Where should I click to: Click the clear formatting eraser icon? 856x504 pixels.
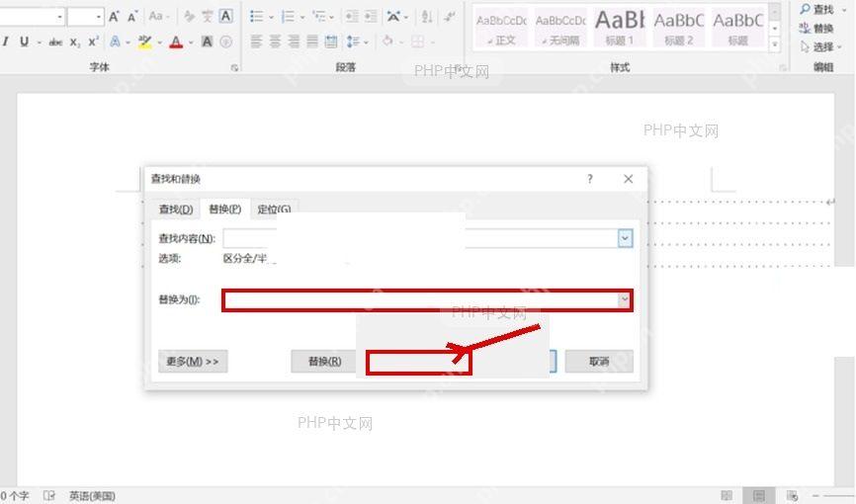(x=189, y=17)
